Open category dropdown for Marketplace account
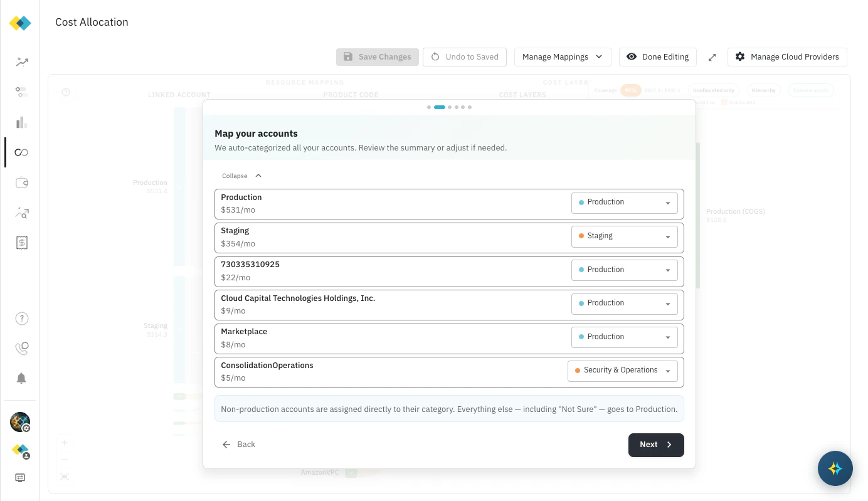The width and height of the screenshot is (868, 501). coord(624,337)
